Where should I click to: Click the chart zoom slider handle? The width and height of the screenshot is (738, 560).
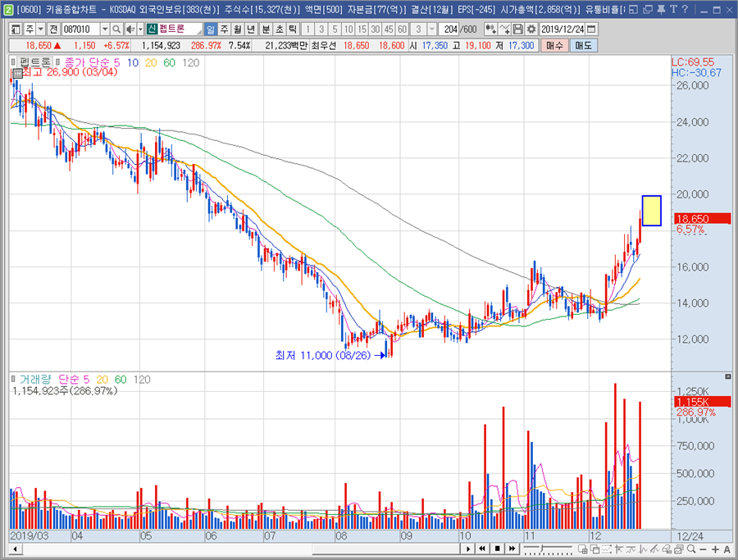(x=543, y=549)
